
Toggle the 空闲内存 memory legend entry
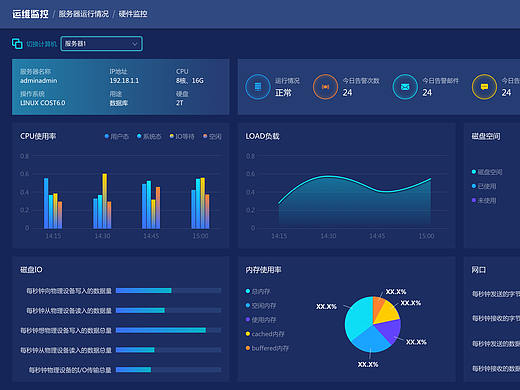point(261,306)
